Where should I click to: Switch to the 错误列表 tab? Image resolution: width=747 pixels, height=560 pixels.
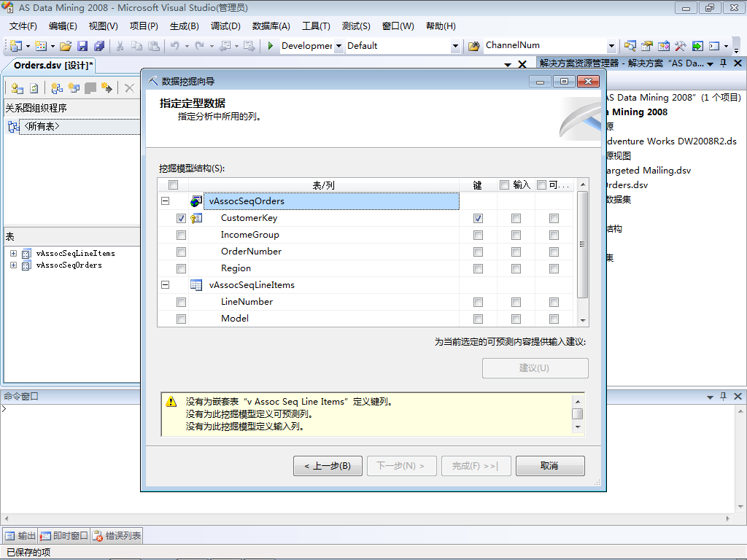pyautogui.click(x=117, y=536)
